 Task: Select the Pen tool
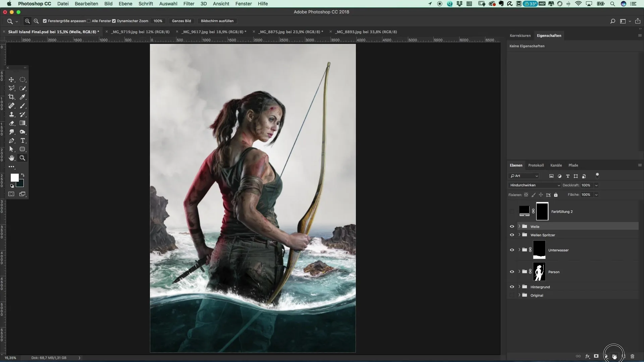point(11,141)
